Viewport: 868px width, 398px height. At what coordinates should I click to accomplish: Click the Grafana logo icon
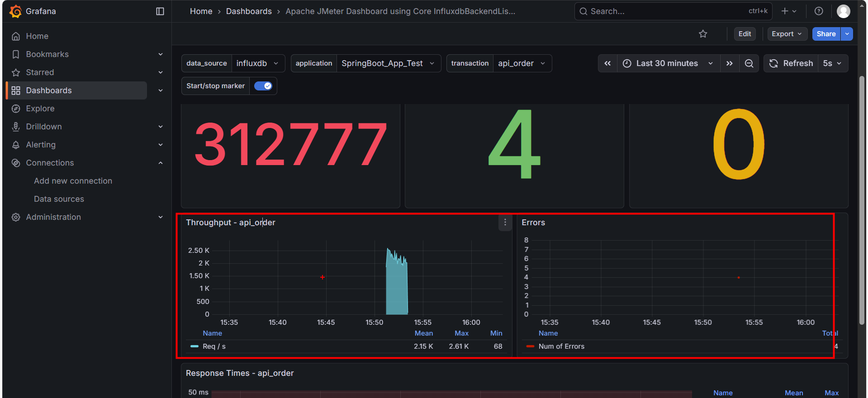tap(16, 11)
